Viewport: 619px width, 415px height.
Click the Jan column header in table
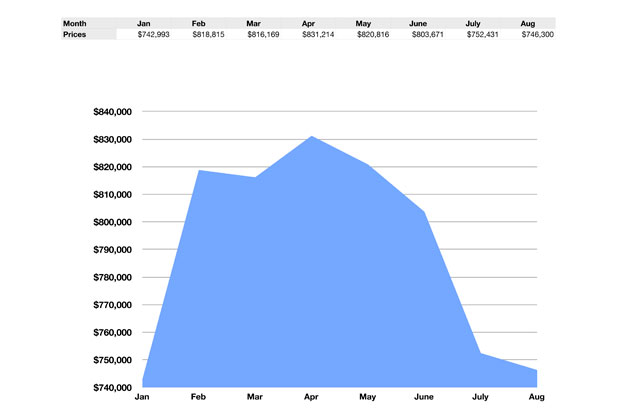pyautogui.click(x=144, y=22)
